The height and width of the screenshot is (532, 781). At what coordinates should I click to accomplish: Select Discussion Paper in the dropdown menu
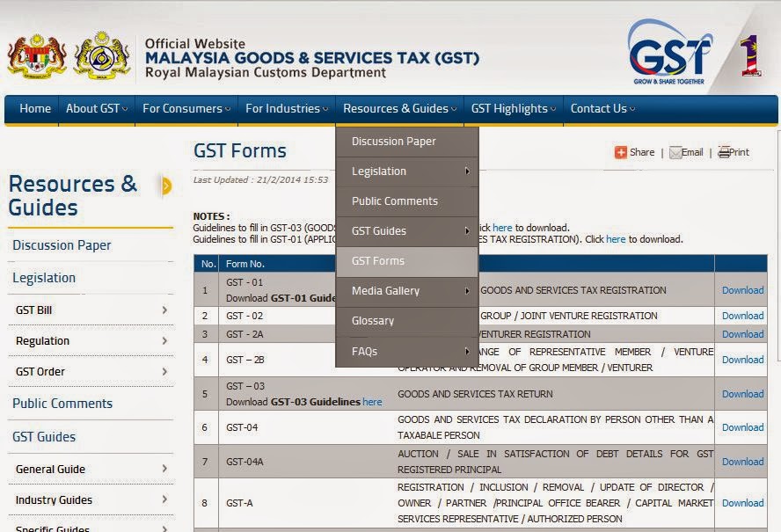click(407, 142)
